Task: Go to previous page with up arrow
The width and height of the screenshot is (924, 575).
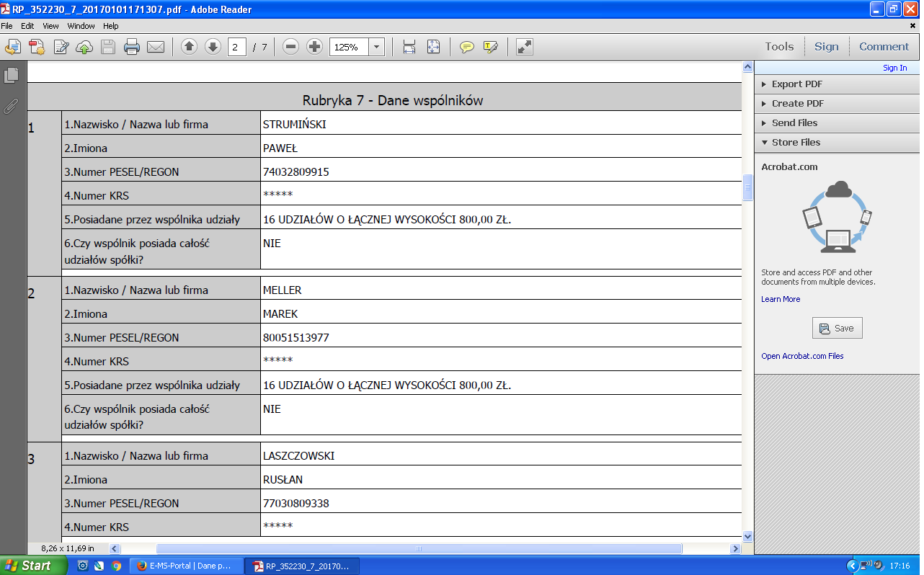Action: 189,47
